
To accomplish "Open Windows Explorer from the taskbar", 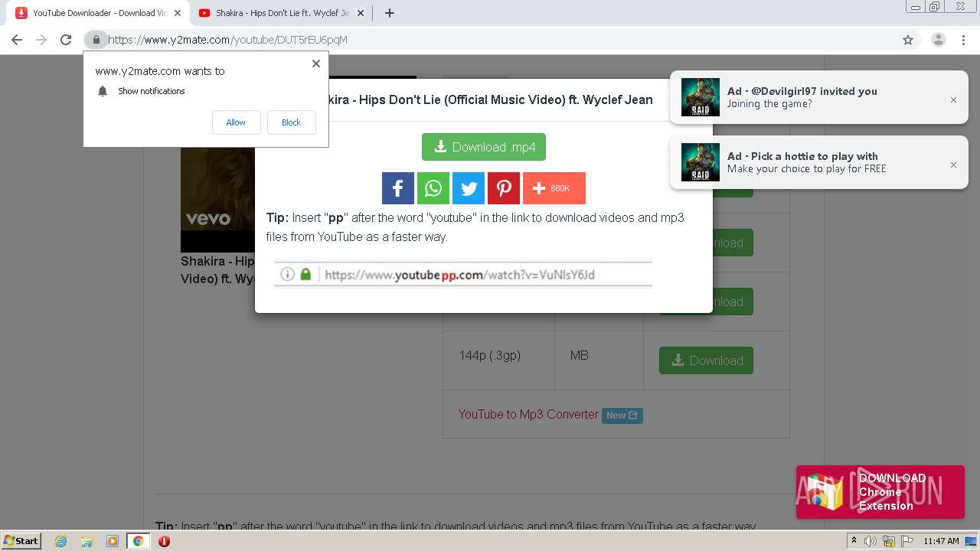I will [x=87, y=541].
